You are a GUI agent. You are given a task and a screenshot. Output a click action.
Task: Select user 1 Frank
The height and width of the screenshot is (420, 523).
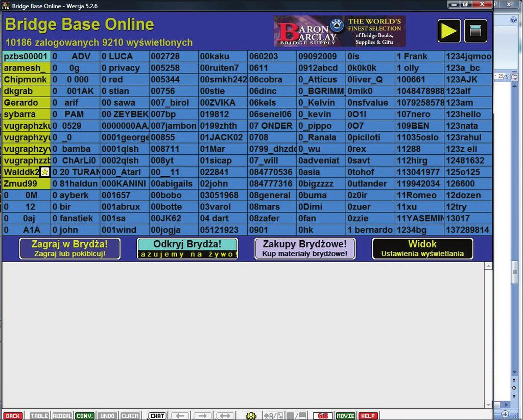click(x=420, y=56)
